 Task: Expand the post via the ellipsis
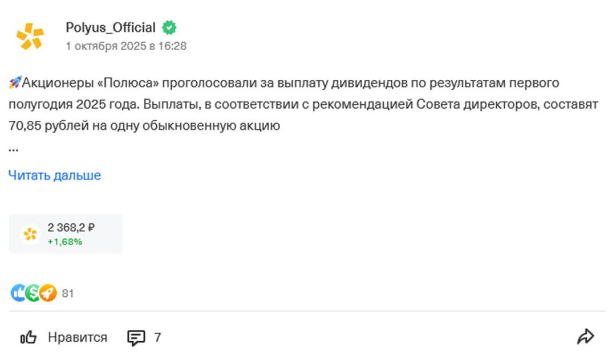pyautogui.click(x=14, y=149)
